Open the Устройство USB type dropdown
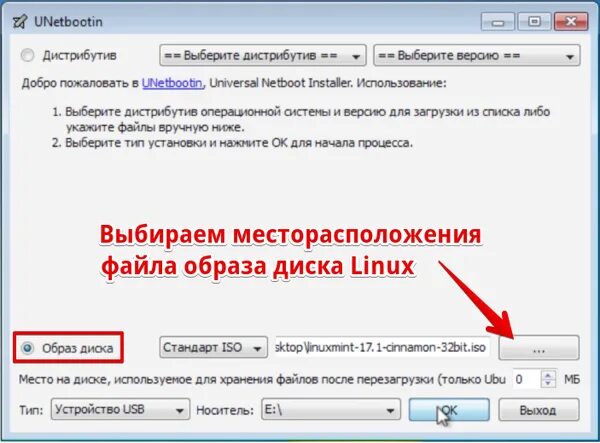The width and height of the screenshot is (600, 443). pyautogui.click(x=120, y=410)
